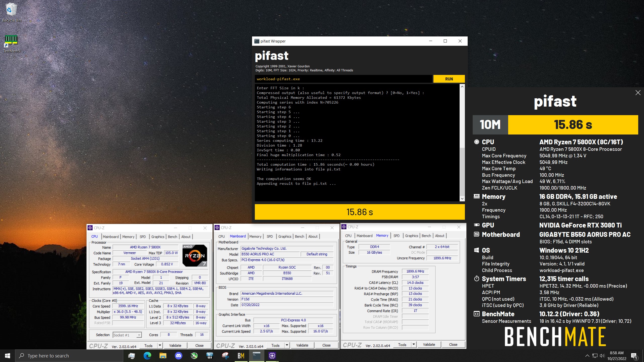Click the Core Speed value 3599.16 MHz
This screenshot has width=644, height=362.
(128, 306)
